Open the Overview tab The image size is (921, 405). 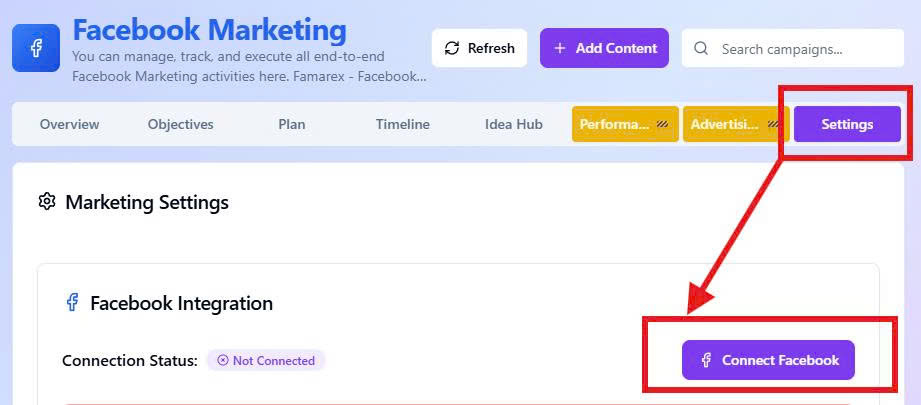[x=69, y=125]
